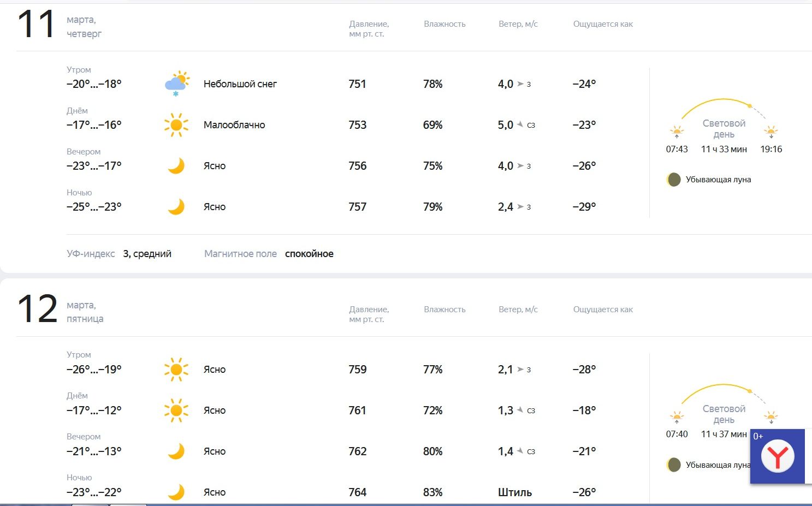Click March 12 morning sun icon
The image size is (812, 506).
176,370
